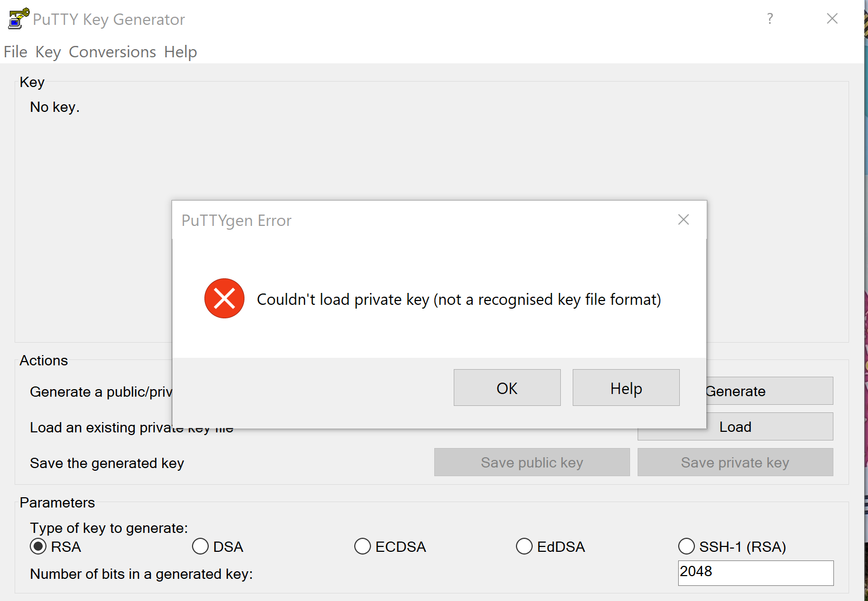Screen dimensions: 868x601
Task: Click the Save public key button
Action: (x=531, y=462)
